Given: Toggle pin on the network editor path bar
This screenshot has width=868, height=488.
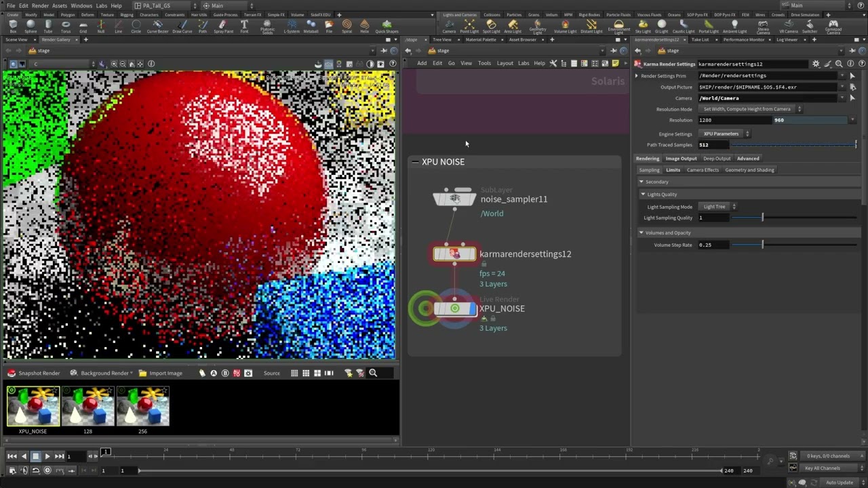Looking at the screenshot, I should (x=614, y=50).
